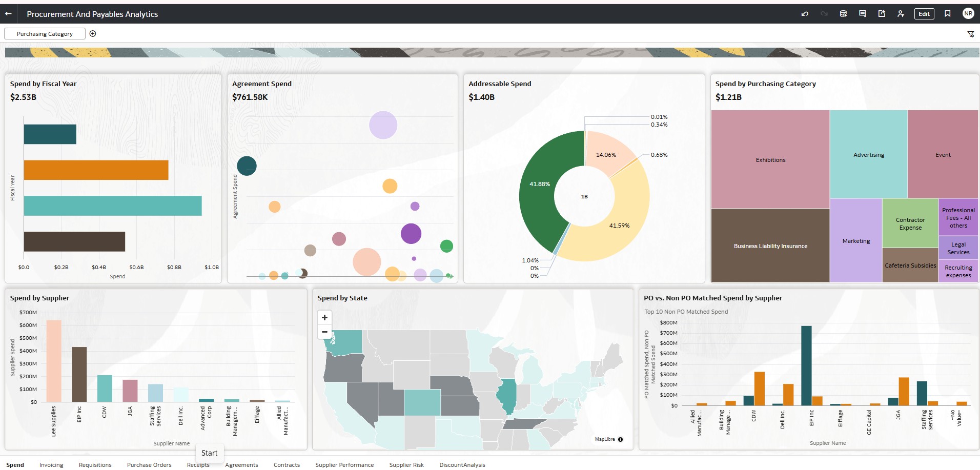Image resolution: width=980 pixels, height=470 pixels.
Task: Click the back arrow beside Procurement title
Action: coord(8,14)
